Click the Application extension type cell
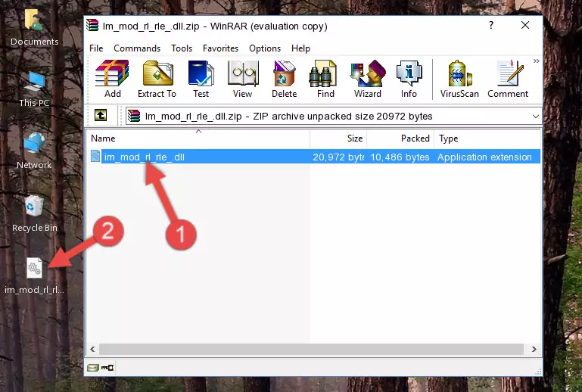Image resolution: width=582 pixels, height=392 pixels. (484, 157)
